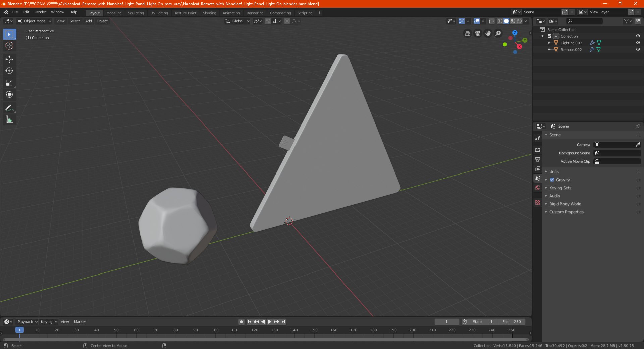Expand the Rigid Body World panel
This screenshot has width=644, height=349.
tap(565, 204)
